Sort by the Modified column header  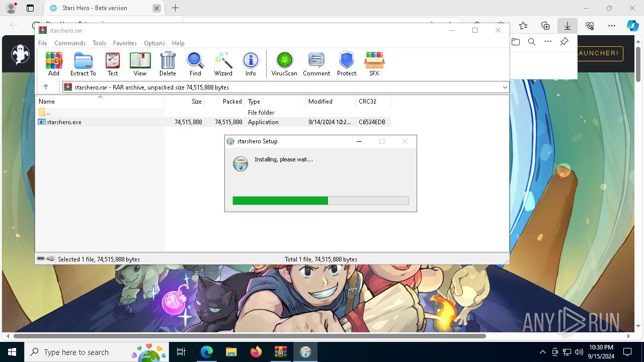(330, 102)
